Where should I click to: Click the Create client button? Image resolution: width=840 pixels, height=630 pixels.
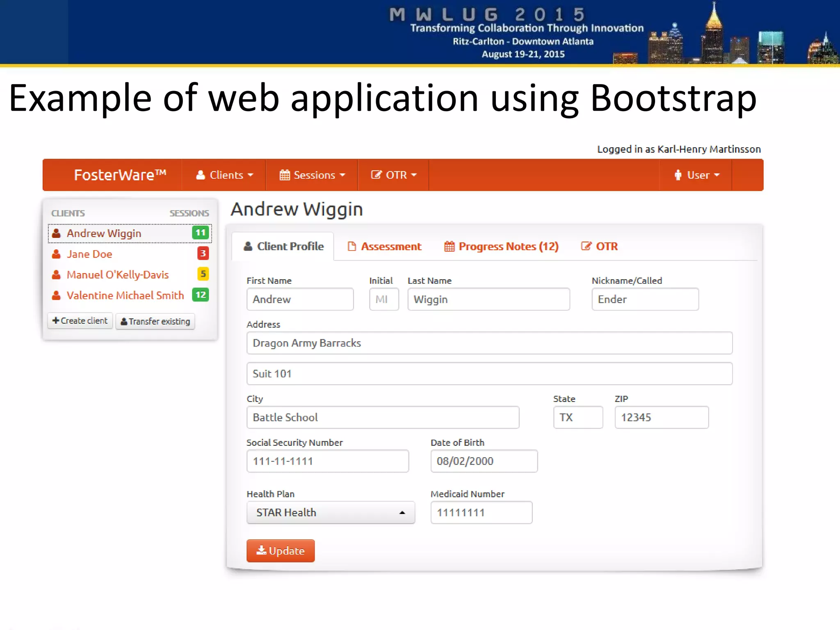[80, 321]
